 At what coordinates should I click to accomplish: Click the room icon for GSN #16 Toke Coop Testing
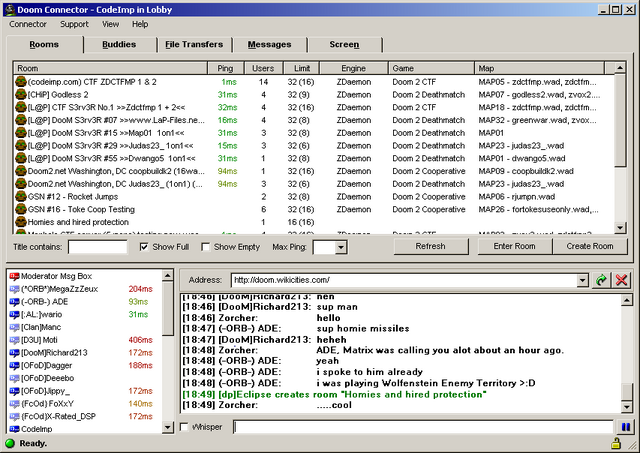click(x=21, y=209)
